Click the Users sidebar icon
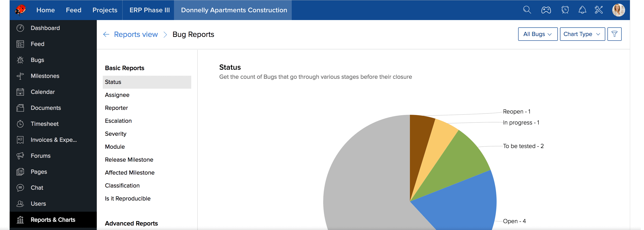 [20, 204]
